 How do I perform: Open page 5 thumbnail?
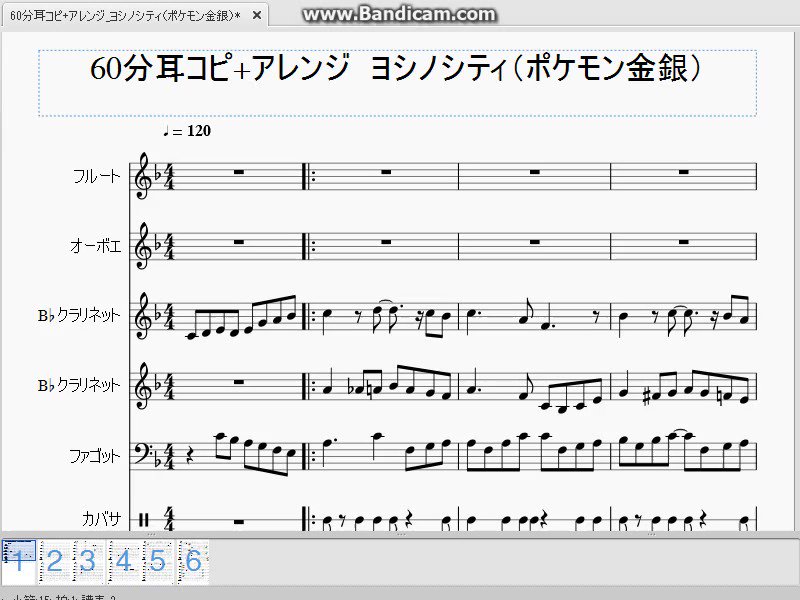pos(158,561)
